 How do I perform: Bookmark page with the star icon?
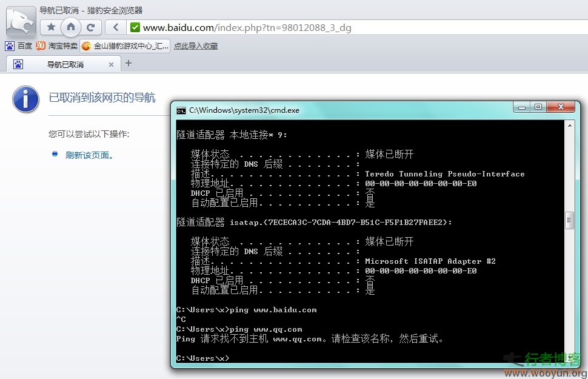(51, 27)
